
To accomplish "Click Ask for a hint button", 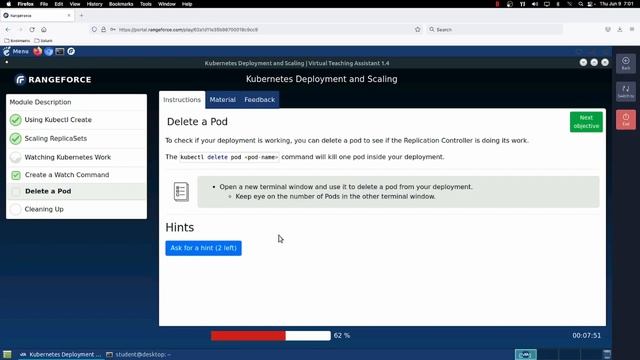I will click(x=203, y=248).
